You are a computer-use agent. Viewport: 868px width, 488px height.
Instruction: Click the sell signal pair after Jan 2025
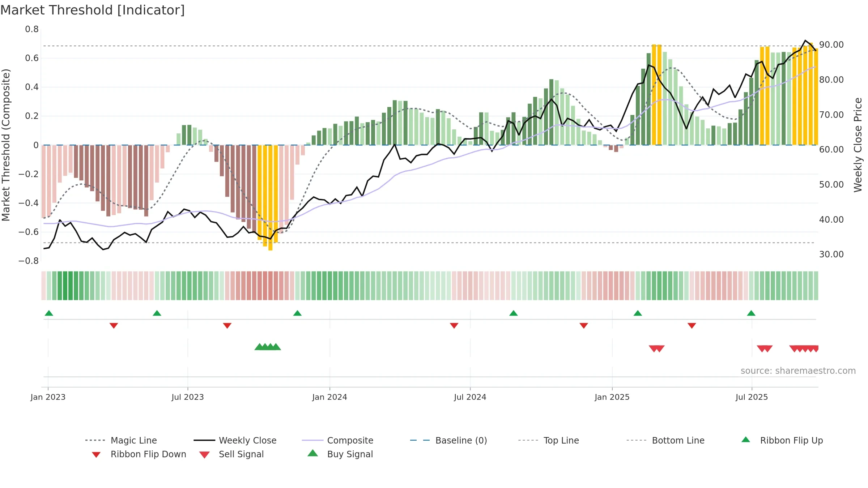[x=657, y=349]
